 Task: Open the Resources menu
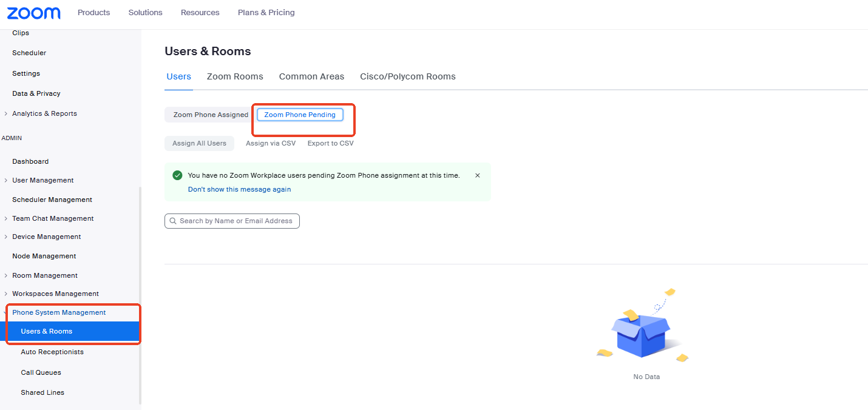coord(200,13)
